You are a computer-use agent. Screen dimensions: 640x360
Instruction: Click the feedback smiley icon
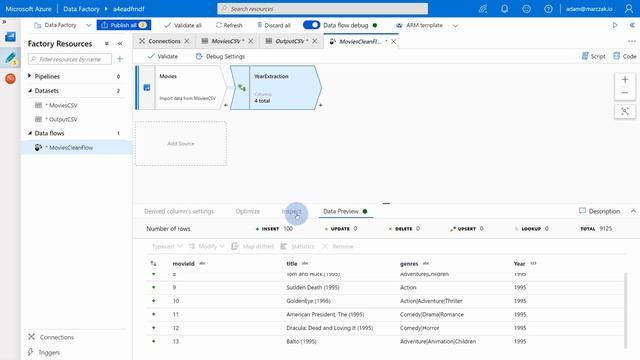click(x=527, y=9)
